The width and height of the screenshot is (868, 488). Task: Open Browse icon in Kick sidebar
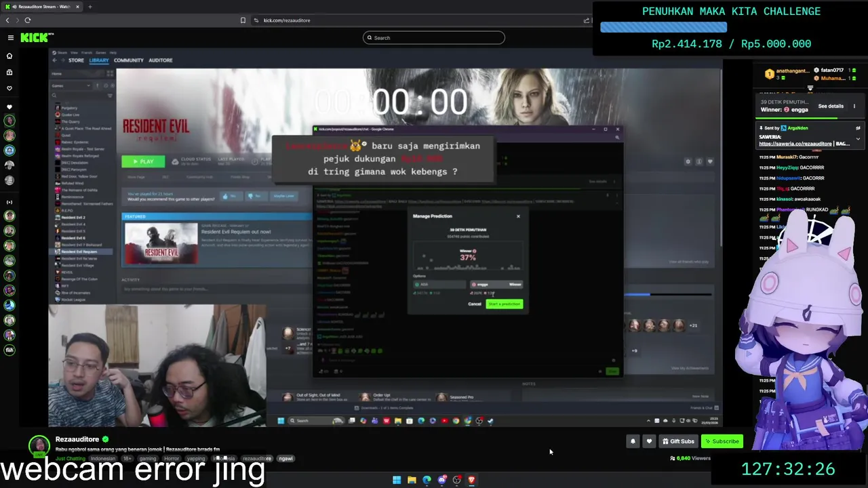pyautogui.click(x=9, y=72)
